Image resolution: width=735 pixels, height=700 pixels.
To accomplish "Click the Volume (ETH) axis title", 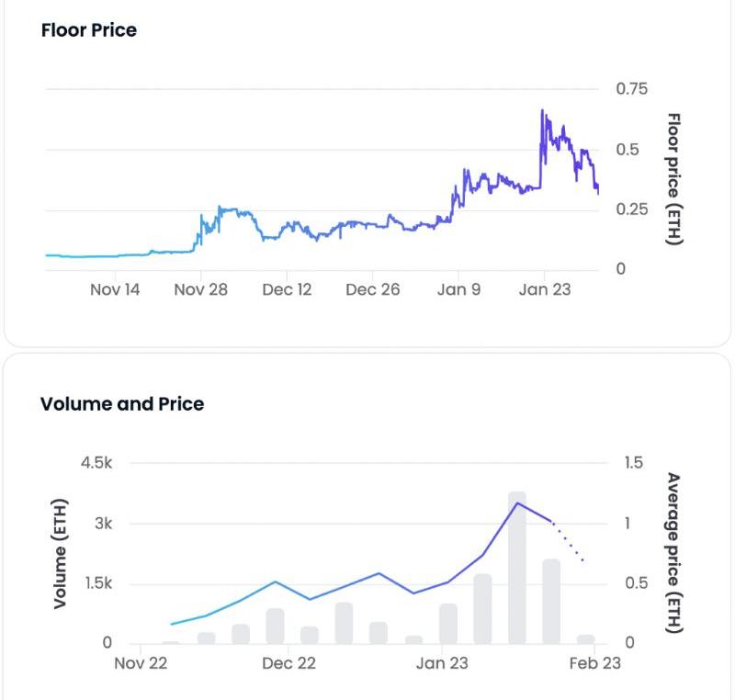I will click(x=61, y=553).
